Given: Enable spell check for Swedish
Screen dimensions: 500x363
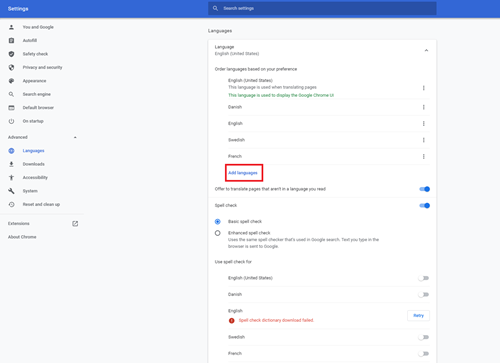Looking at the screenshot, I should [x=424, y=337].
